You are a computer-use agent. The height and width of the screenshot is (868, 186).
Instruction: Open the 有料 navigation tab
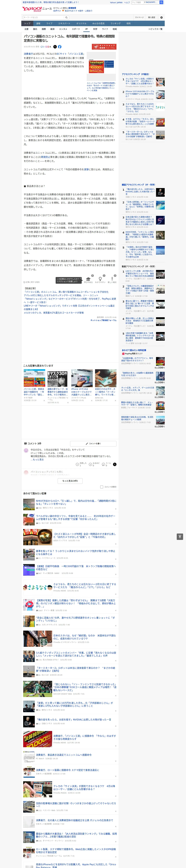tap(129, 24)
